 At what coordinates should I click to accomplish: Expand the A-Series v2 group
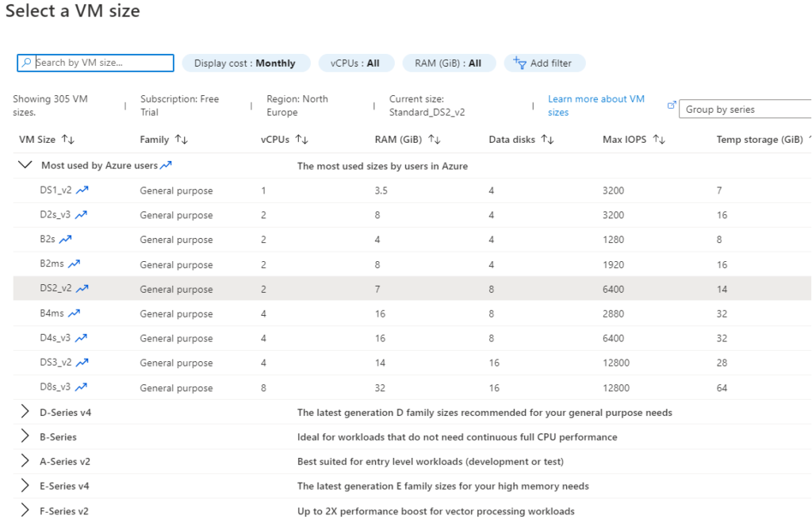pos(25,460)
